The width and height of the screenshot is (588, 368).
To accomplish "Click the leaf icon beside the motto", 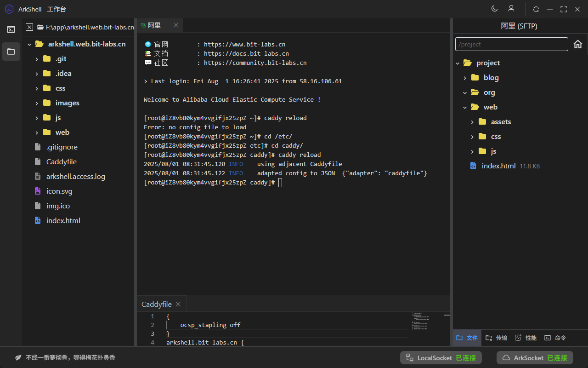I will [x=18, y=357].
